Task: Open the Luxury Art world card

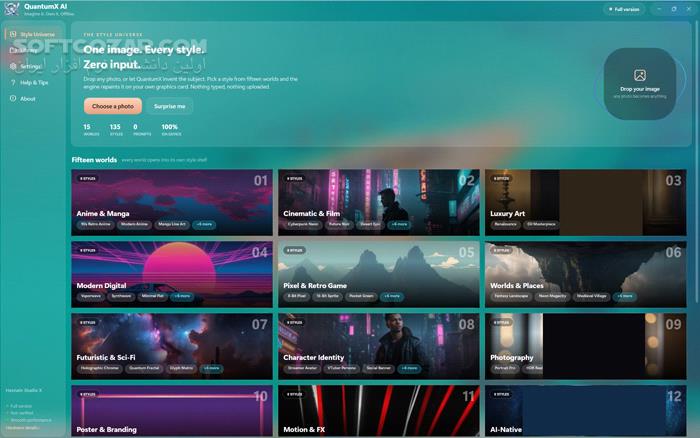Action: pos(586,202)
